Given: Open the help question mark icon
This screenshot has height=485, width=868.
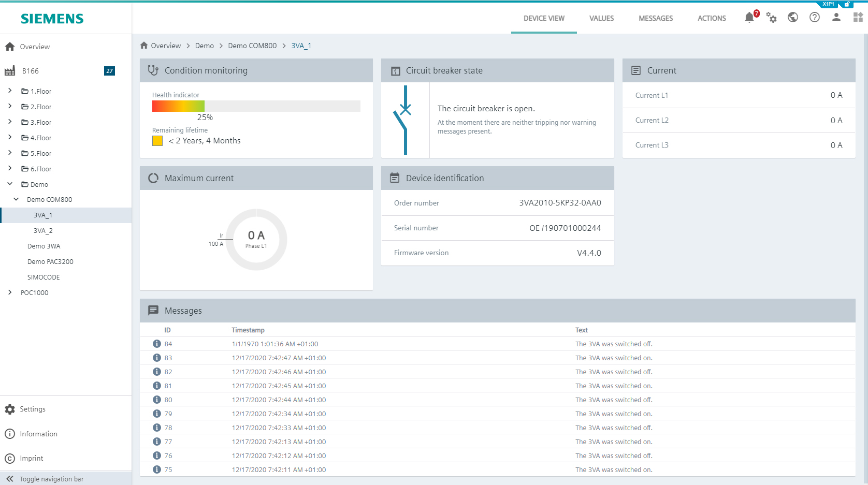Looking at the screenshot, I should click(x=815, y=18).
